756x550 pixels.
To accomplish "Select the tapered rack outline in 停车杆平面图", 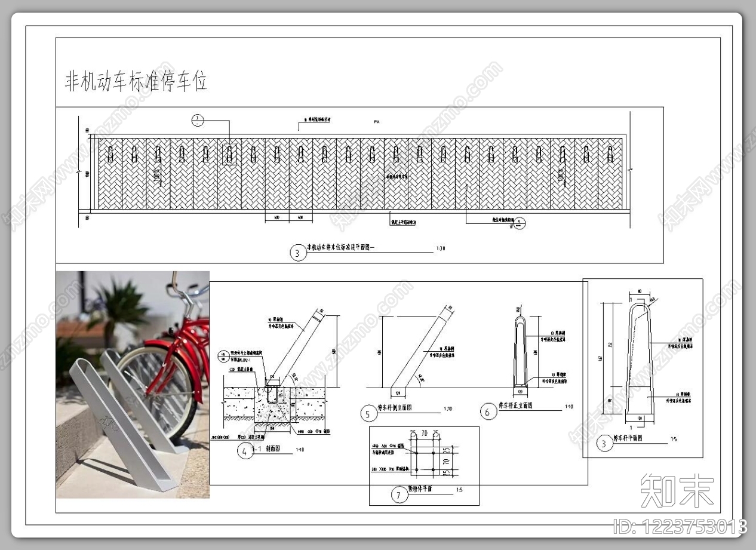I will [x=639, y=358].
